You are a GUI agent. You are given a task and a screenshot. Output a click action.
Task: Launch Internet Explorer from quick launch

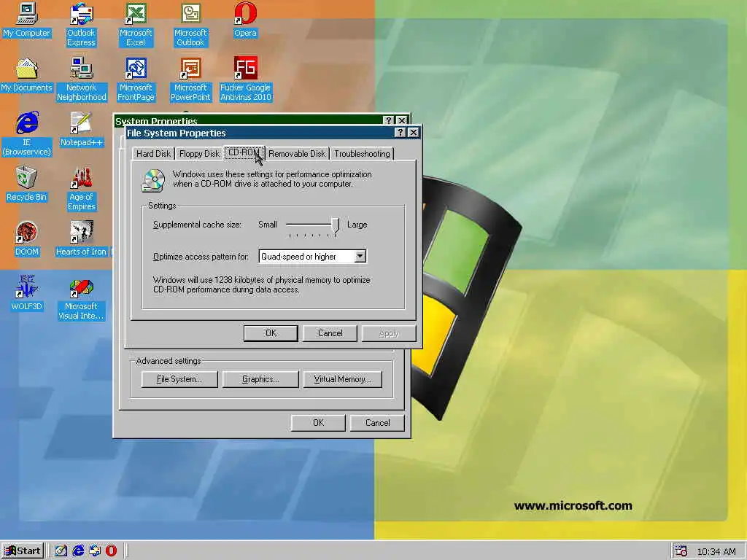coord(78,551)
